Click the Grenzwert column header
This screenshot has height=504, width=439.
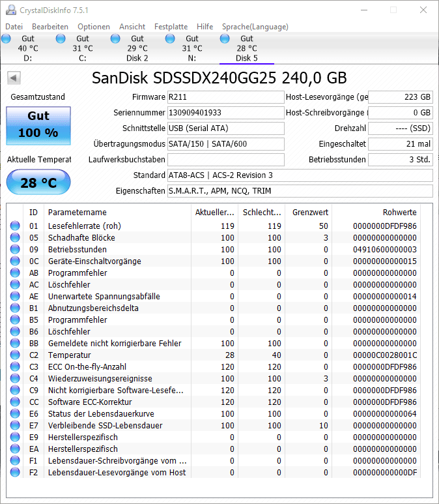[x=309, y=213]
